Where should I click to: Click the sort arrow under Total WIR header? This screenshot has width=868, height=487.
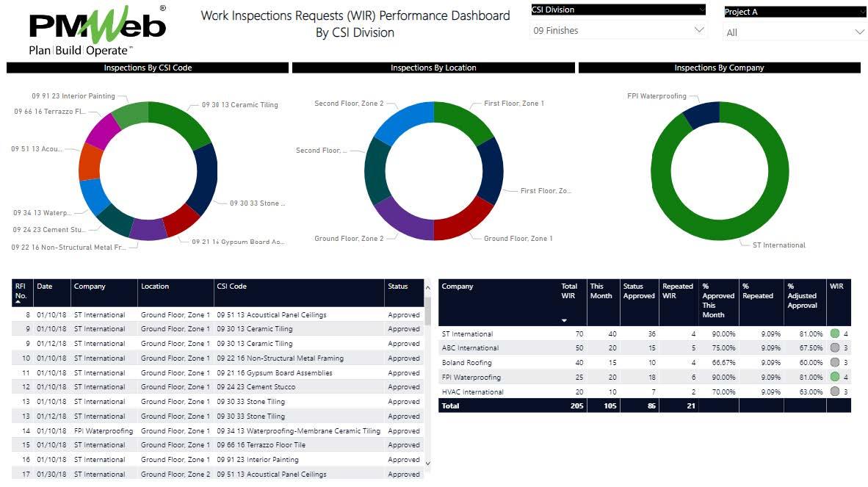coord(564,320)
